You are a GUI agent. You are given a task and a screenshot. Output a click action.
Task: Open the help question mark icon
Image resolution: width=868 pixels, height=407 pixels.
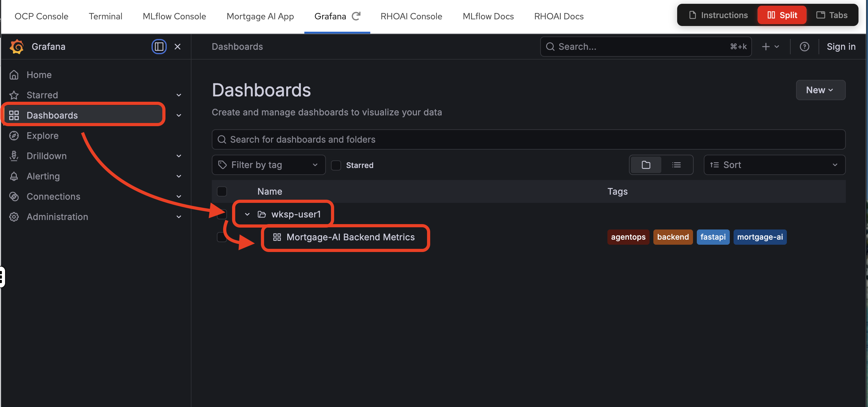coord(804,47)
